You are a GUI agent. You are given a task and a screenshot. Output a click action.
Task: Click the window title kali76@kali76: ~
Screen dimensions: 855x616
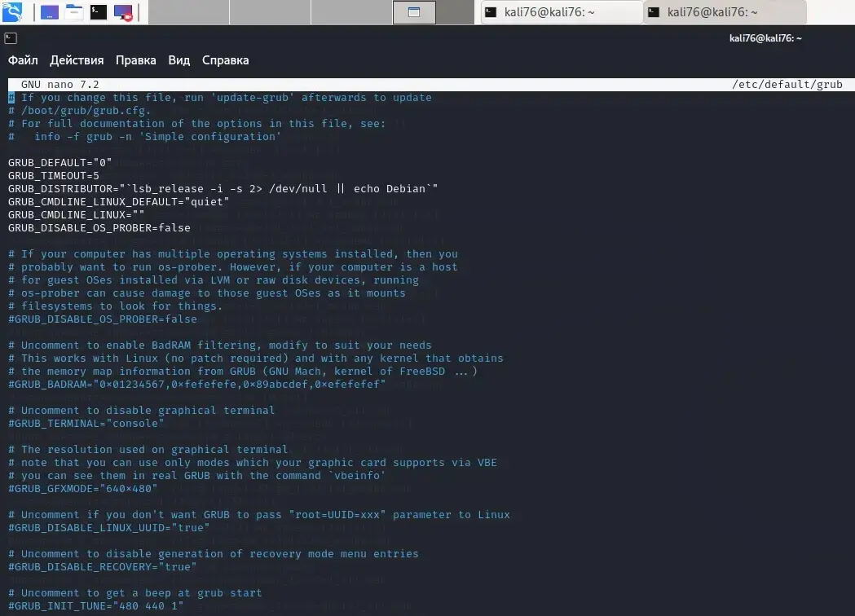click(765, 38)
